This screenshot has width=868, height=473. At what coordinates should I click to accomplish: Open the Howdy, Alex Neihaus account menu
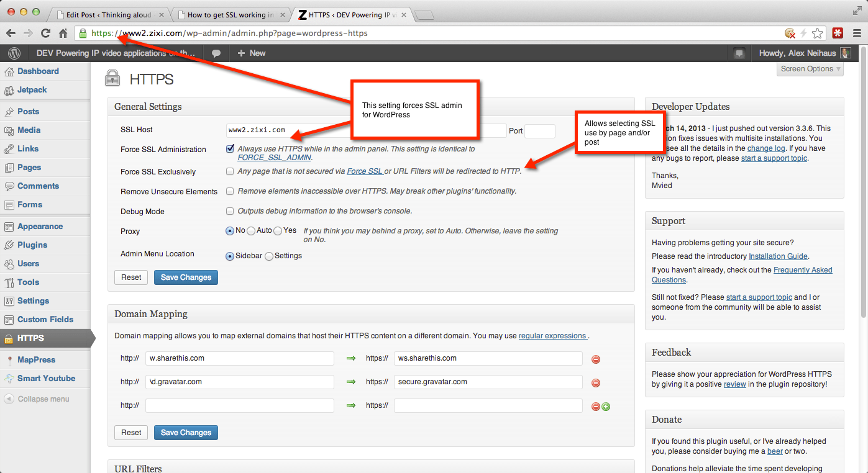pyautogui.click(x=805, y=53)
